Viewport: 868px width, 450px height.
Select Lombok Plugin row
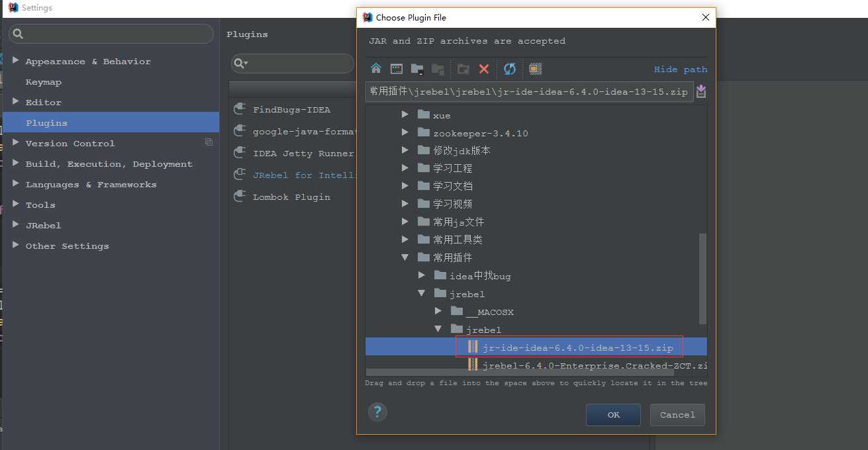[294, 197]
